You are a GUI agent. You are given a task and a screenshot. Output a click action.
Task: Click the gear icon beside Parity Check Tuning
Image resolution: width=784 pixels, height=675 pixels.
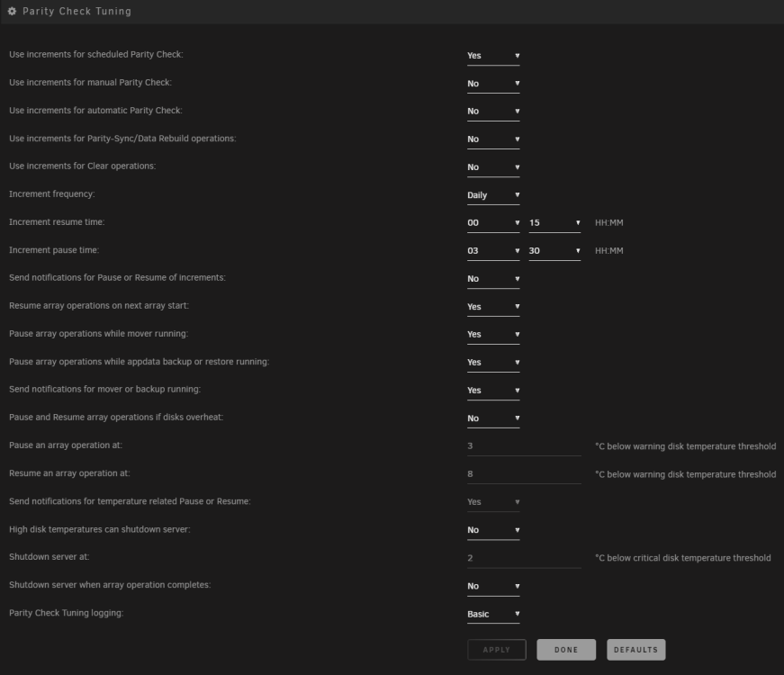pyautogui.click(x=12, y=11)
